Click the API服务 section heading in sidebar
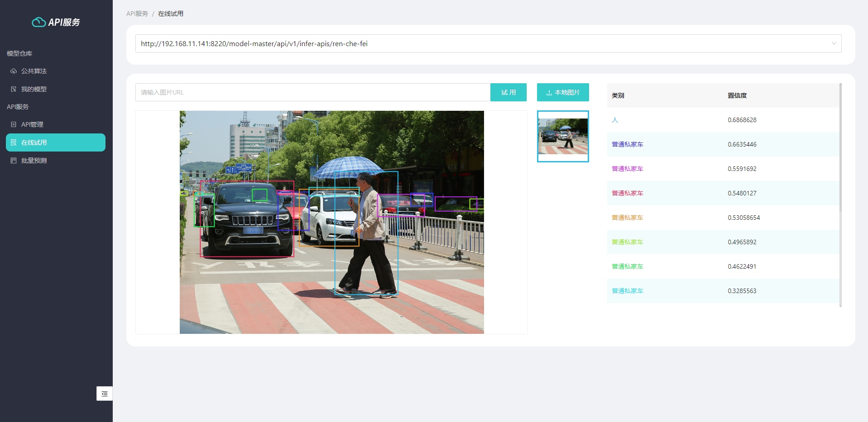Viewport: 868px width, 422px height. tap(18, 107)
